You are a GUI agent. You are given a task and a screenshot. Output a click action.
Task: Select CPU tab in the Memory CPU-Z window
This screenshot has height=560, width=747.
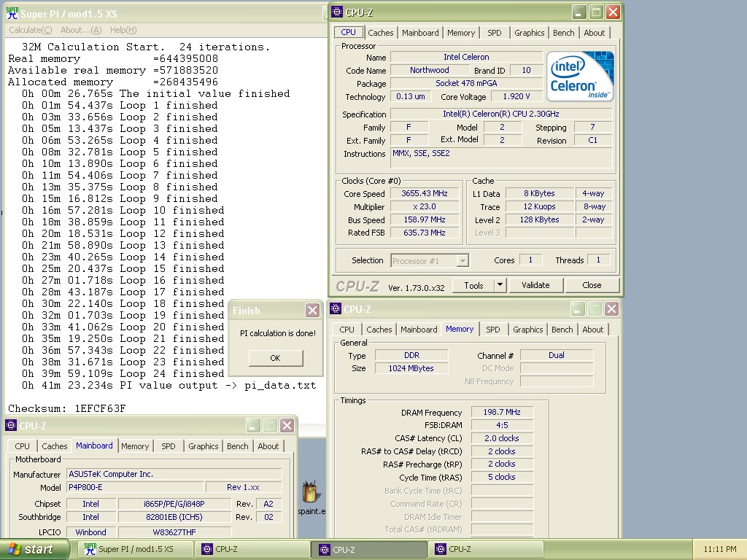pos(347,330)
